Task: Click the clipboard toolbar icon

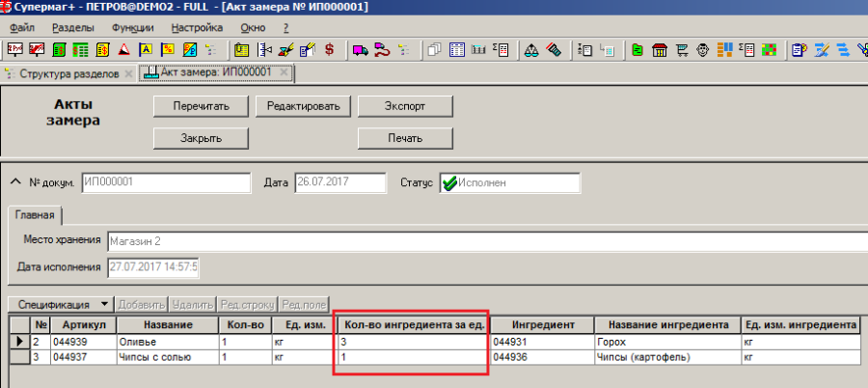Action: point(800,50)
